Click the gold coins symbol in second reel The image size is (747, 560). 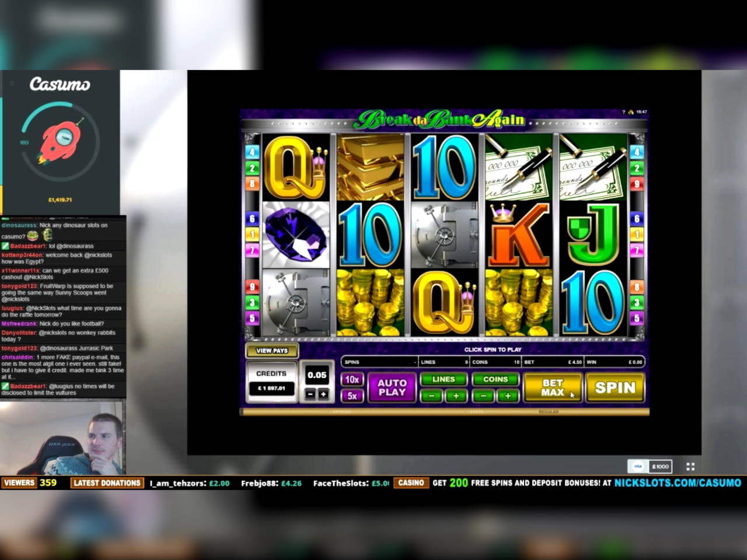[370, 303]
